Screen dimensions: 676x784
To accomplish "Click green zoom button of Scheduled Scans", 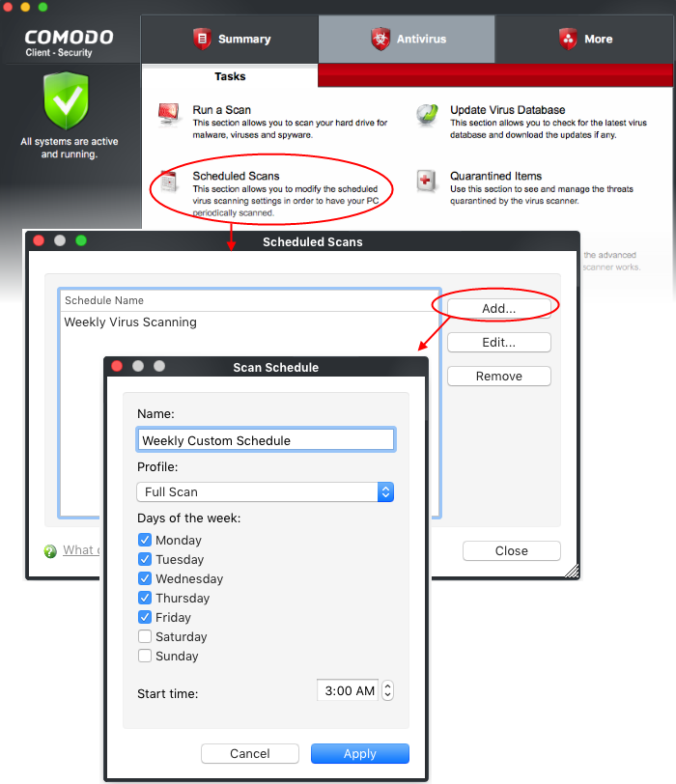I will pos(81,240).
